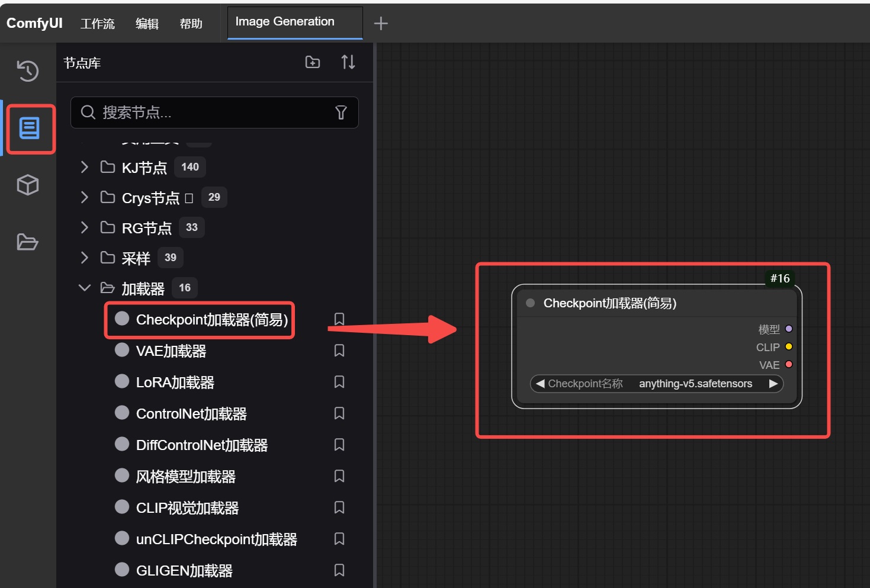Screen dimensions: 870x588
Task: Open the workflows history icon in sidebar
Action: coord(27,70)
